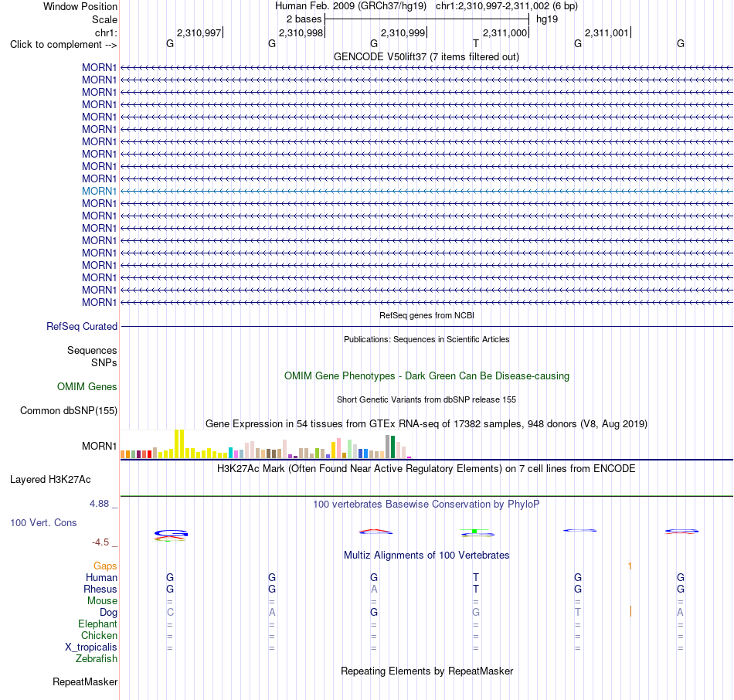Click the 'RefSeq genes from NCBI' title
734x700 pixels.
point(426,315)
